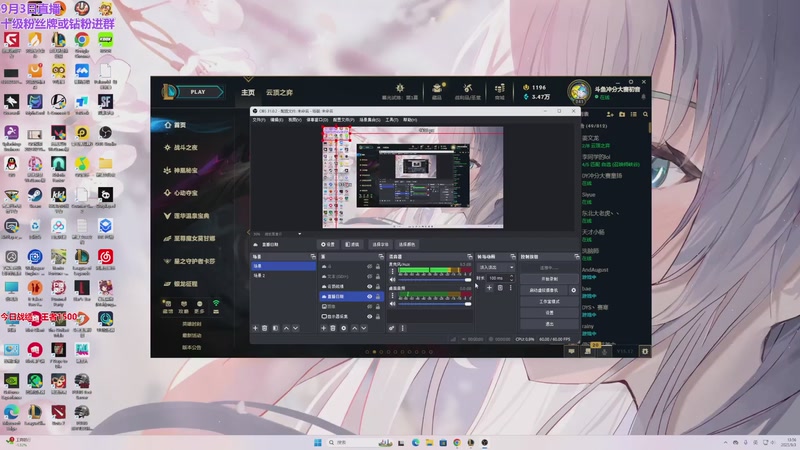Toggle lock on 显示器采集 source

point(378,316)
